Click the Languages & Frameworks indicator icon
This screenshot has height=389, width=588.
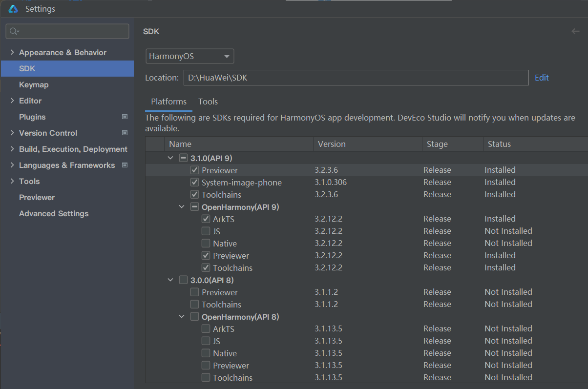[x=125, y=165]
